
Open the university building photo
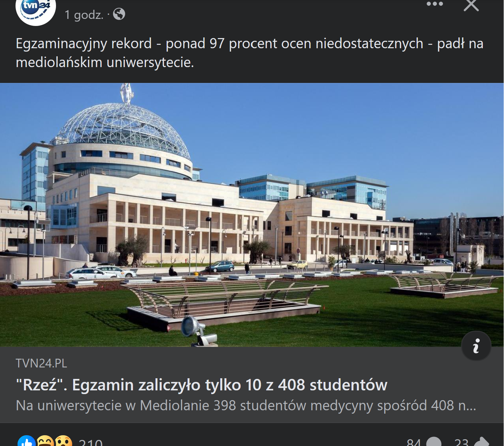[x=252, y=215]
